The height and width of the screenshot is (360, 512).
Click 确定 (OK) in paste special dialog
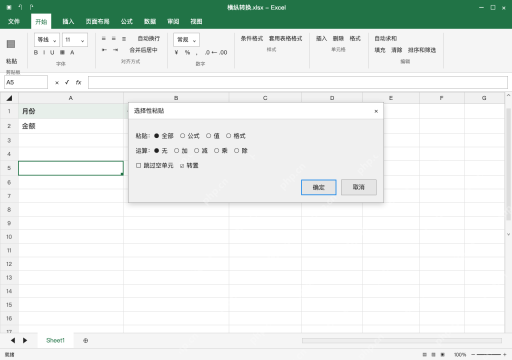(319, 187)
